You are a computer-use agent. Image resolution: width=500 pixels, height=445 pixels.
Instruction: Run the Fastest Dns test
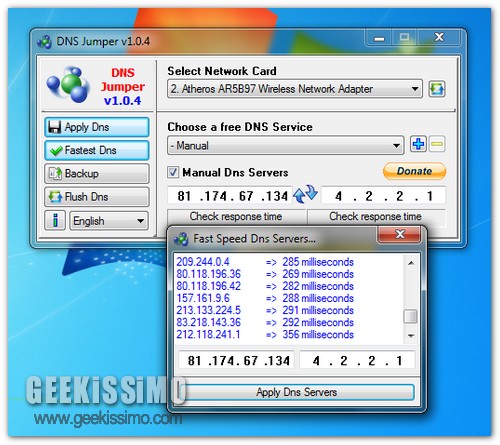[x=97, y=150]
